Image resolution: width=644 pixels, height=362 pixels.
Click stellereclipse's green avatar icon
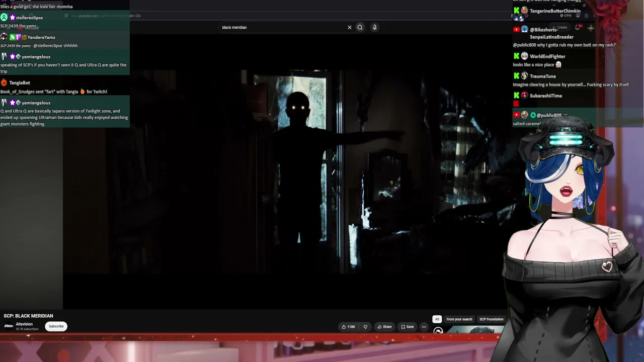(4, 18)
